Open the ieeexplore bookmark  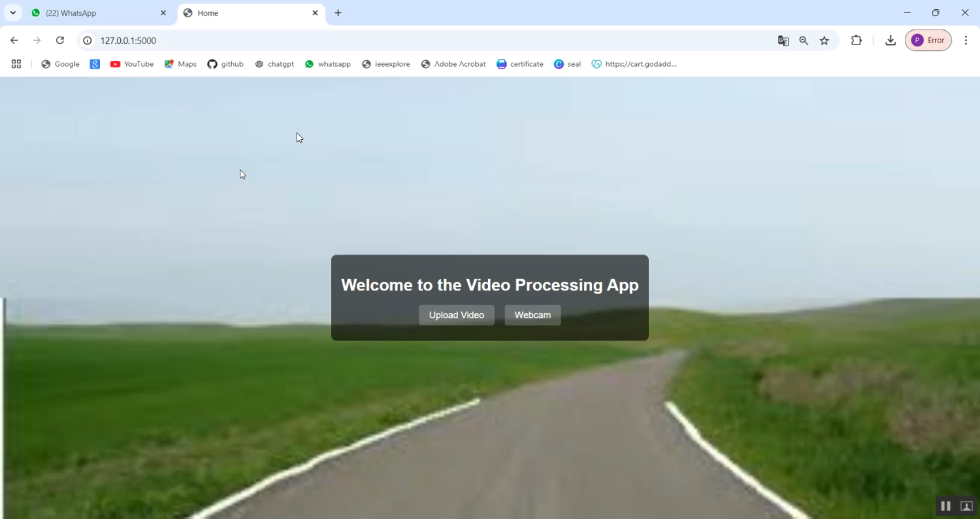coord(386,64)
